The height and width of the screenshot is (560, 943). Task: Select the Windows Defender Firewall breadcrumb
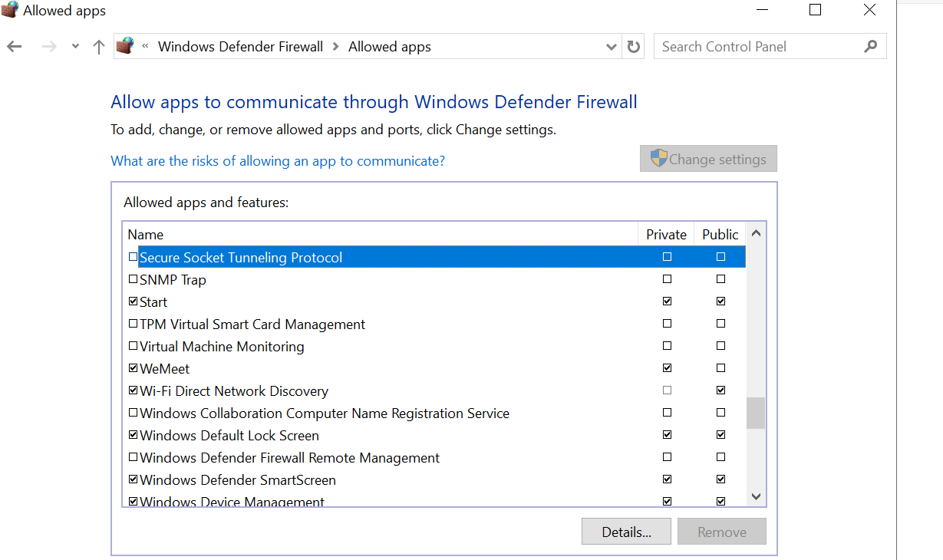(x=240, y=47)
